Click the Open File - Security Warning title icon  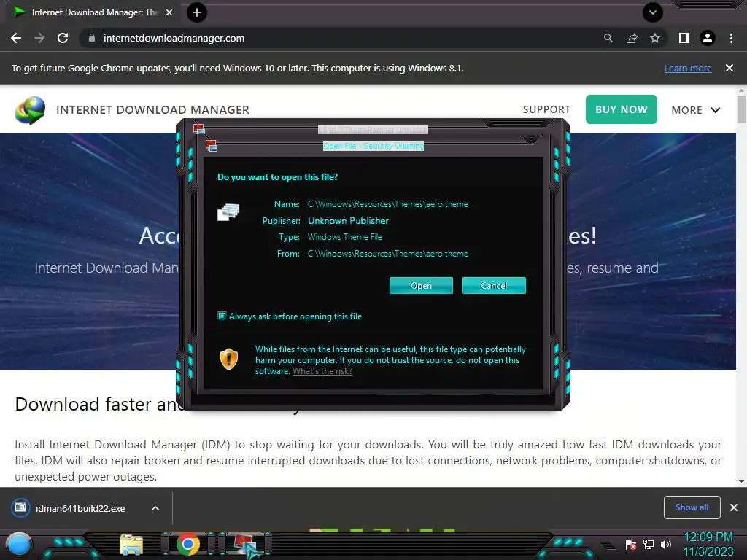[211, 145]
